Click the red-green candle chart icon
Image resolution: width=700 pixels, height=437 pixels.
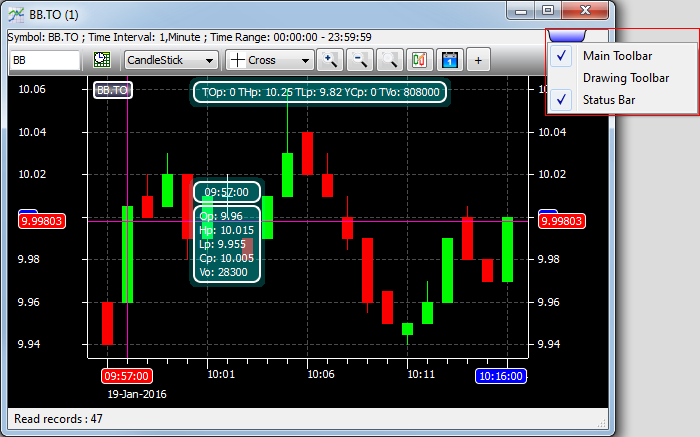click(419, 60)
